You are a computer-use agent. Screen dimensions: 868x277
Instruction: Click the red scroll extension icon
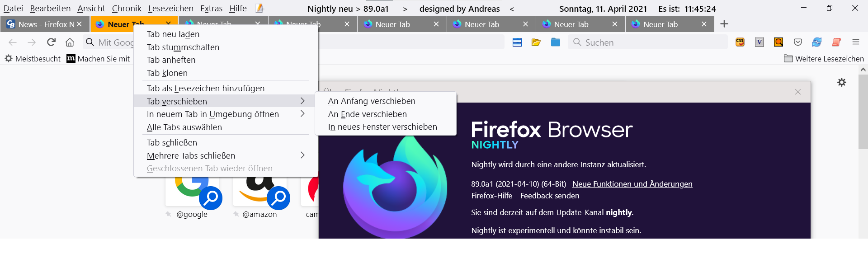(x=836, y=42)
